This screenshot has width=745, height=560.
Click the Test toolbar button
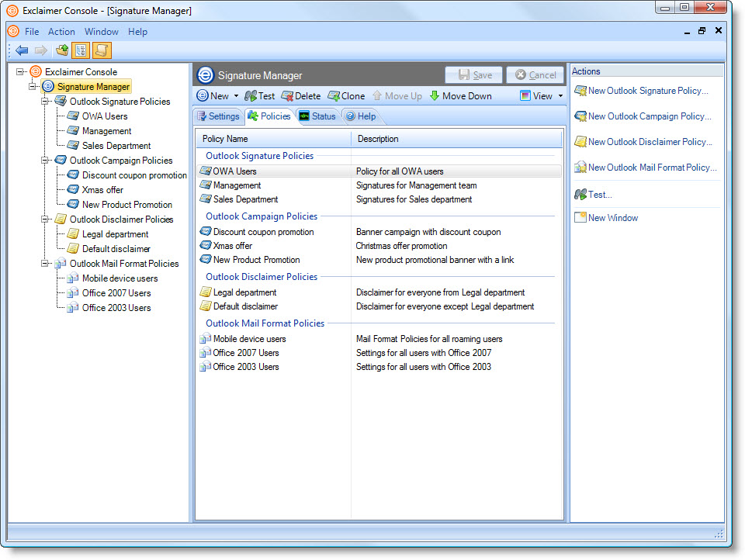click(x=260, y=96)
